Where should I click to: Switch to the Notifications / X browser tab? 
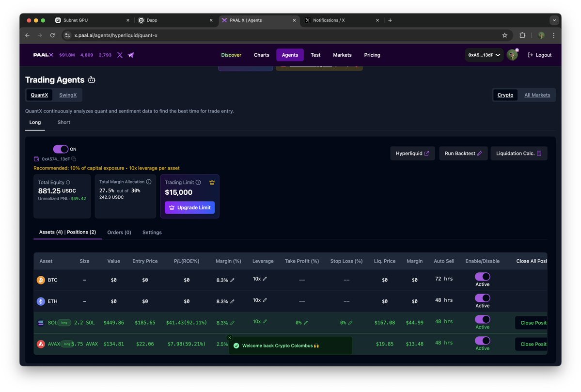coord(343,20)
